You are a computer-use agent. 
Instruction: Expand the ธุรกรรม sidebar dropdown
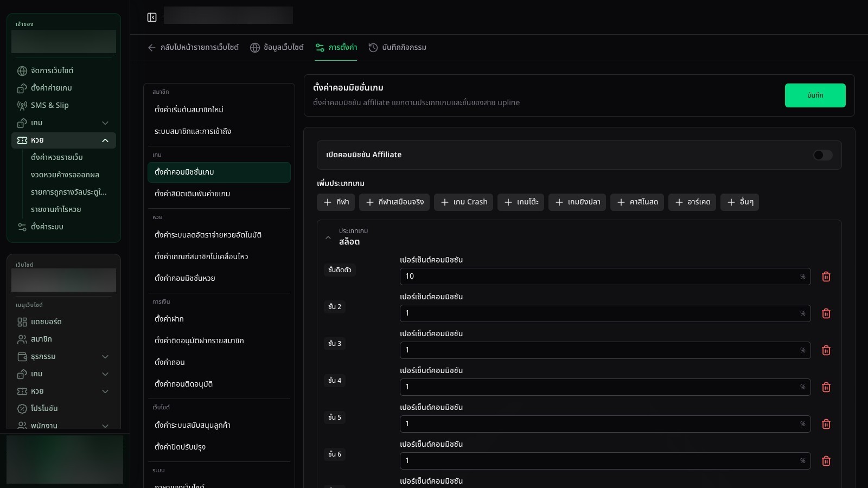pos(105,357)
